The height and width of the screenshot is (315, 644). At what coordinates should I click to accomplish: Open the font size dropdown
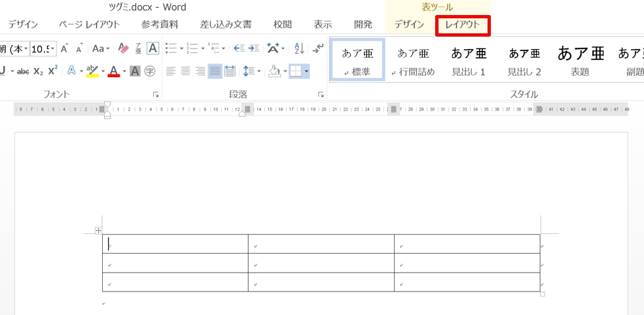(52, 48)
